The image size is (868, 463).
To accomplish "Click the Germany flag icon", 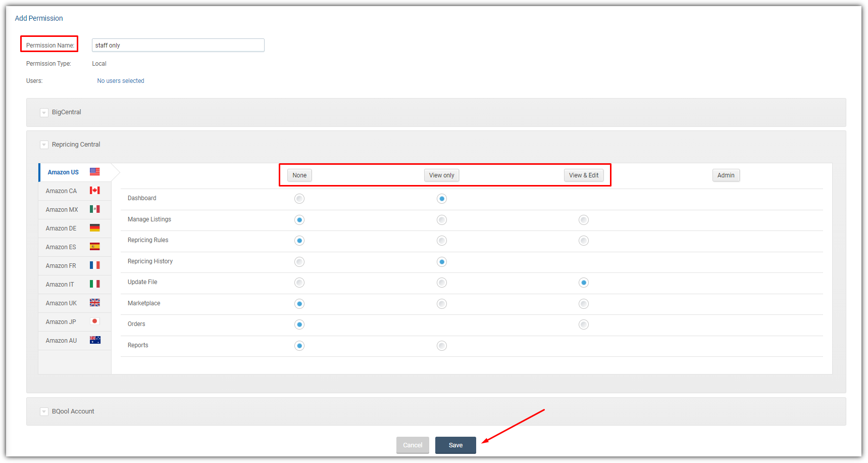I will (x=94, y=228).
